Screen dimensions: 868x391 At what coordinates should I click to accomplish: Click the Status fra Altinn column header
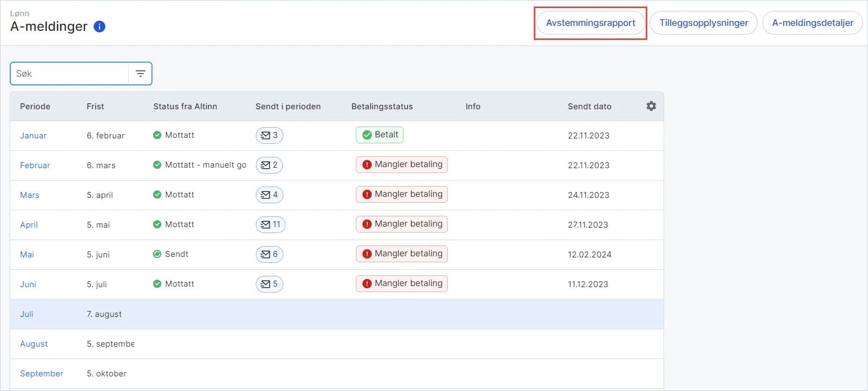(x=185, y=107)
